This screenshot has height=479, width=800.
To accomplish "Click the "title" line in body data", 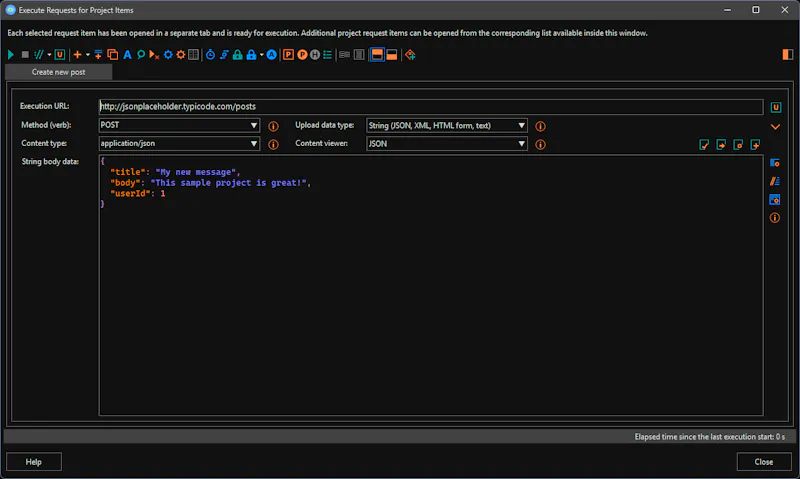I will pos(175,172).
